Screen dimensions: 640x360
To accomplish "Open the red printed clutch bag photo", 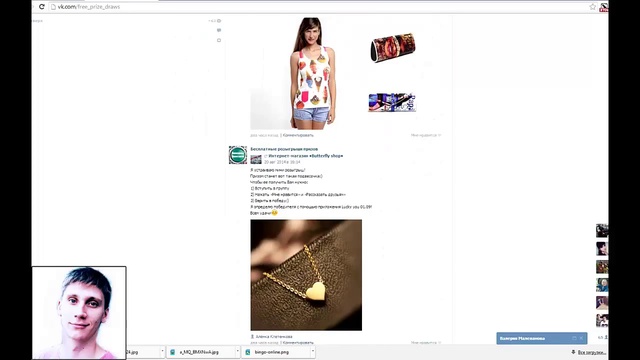I will (x=393, y=48).
